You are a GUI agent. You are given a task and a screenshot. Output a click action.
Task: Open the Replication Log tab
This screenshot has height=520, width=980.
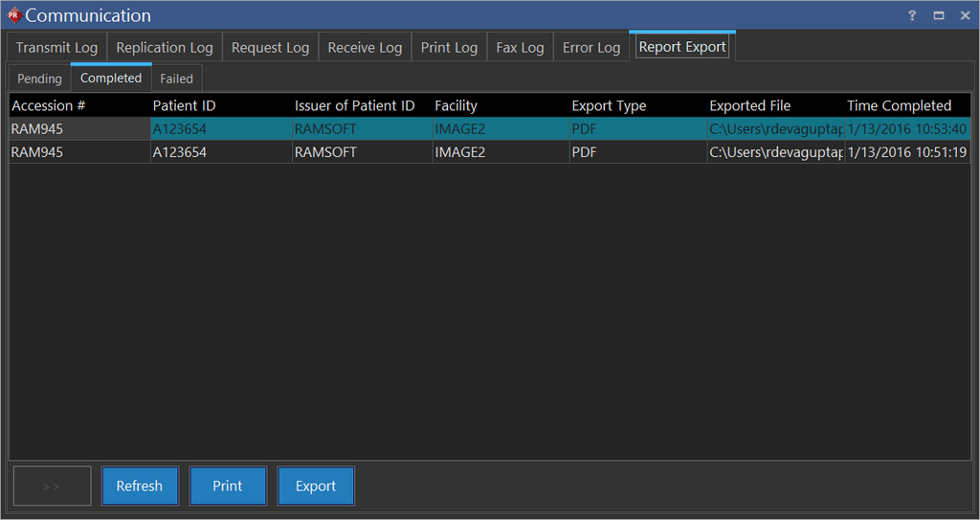click(x=165, y=48)
